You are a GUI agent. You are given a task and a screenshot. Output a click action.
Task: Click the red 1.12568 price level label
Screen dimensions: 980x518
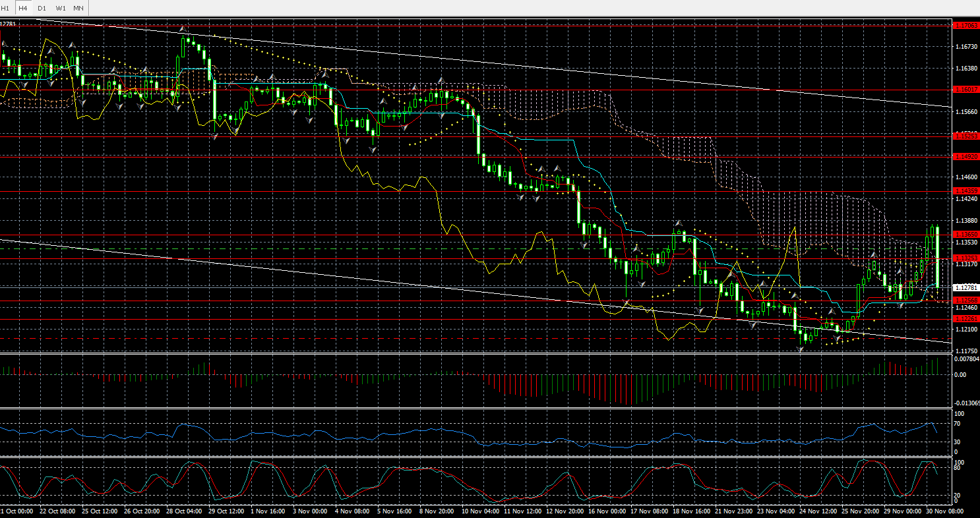[966, 301]
